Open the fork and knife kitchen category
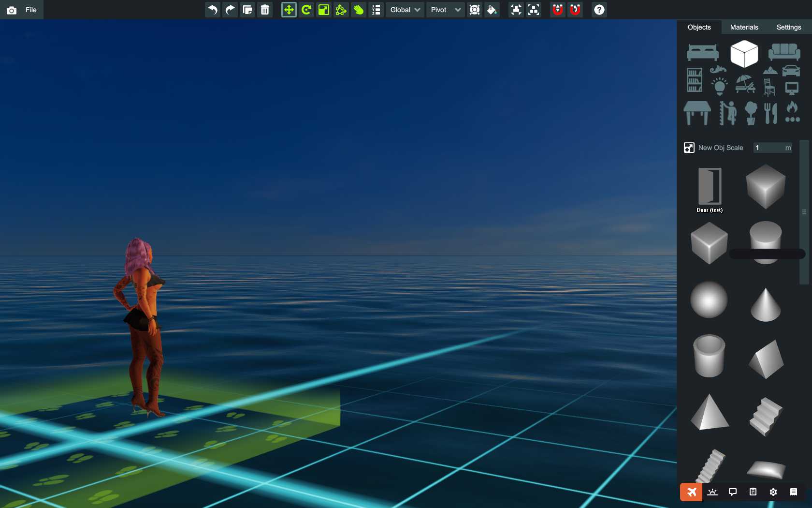This screenshot has width=812, height=508. click(771, 113)
